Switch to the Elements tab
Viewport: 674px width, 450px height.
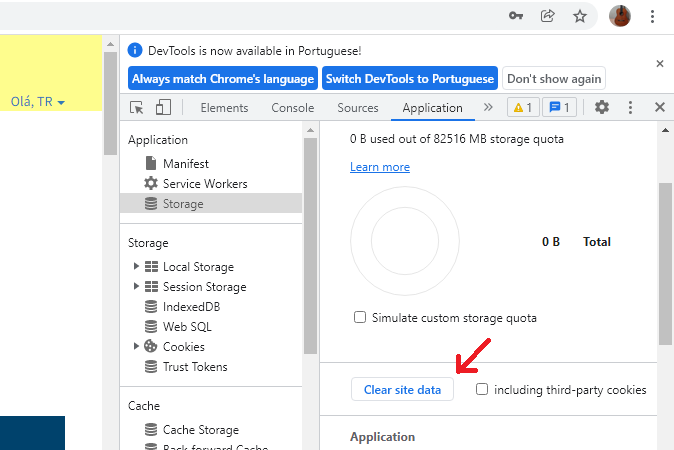224,107
